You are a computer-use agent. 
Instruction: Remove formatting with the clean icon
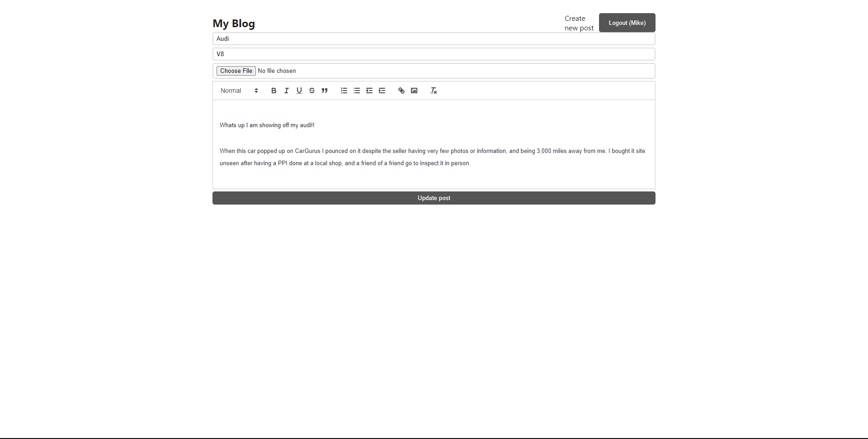point(433,91)
